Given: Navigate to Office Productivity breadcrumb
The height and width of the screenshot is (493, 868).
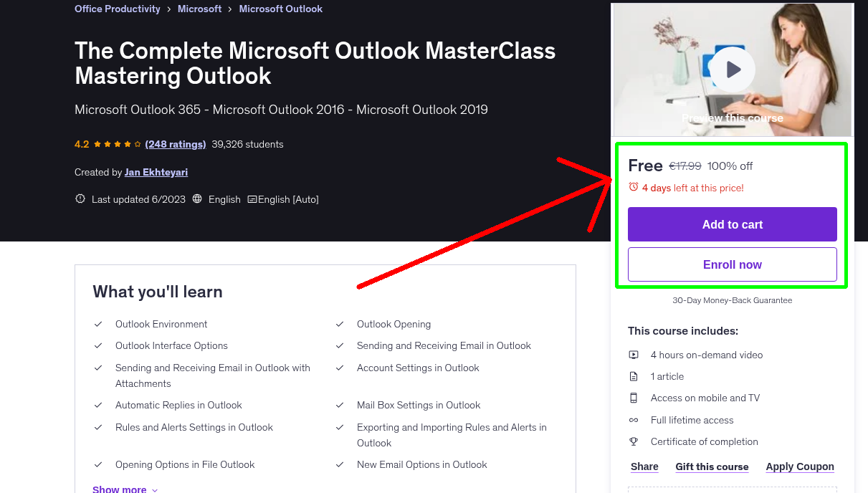Looking at the screenshot, I should 117,9.
